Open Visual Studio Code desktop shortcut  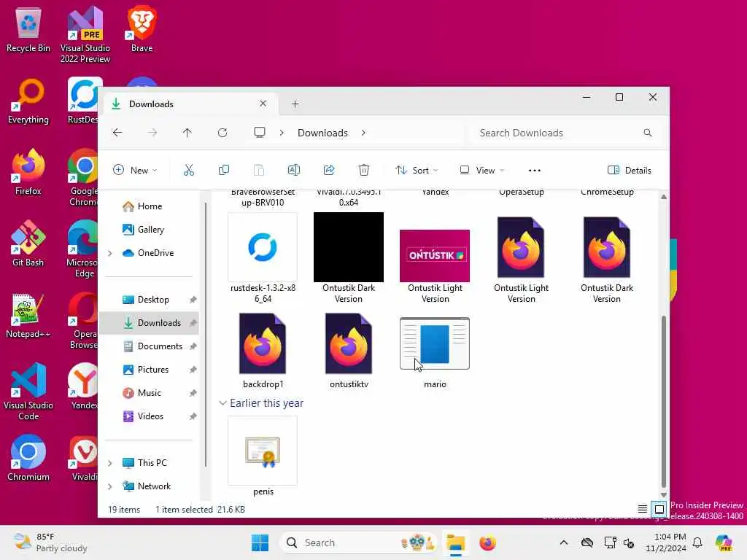pyautogui.click(x=28, y=392)
